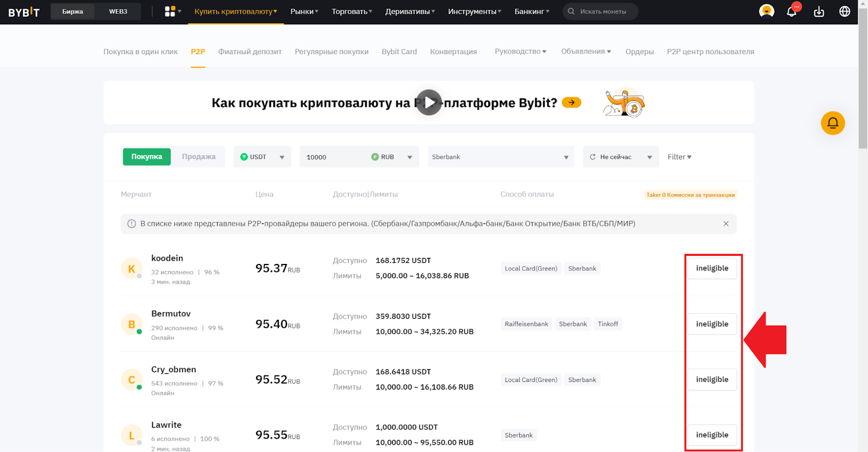Click Local Card(Green) tag for koodein
The width and height of the screenshot is (868, 452).
(x=531, y=268)
